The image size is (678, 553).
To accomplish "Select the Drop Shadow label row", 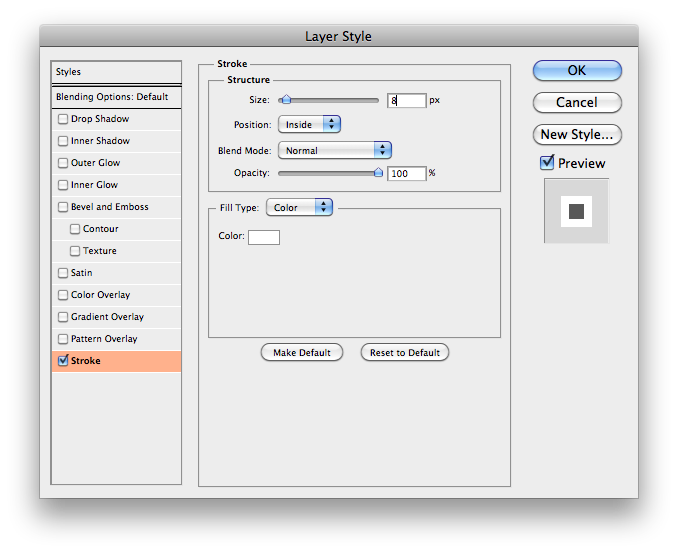I will point(100,119).
